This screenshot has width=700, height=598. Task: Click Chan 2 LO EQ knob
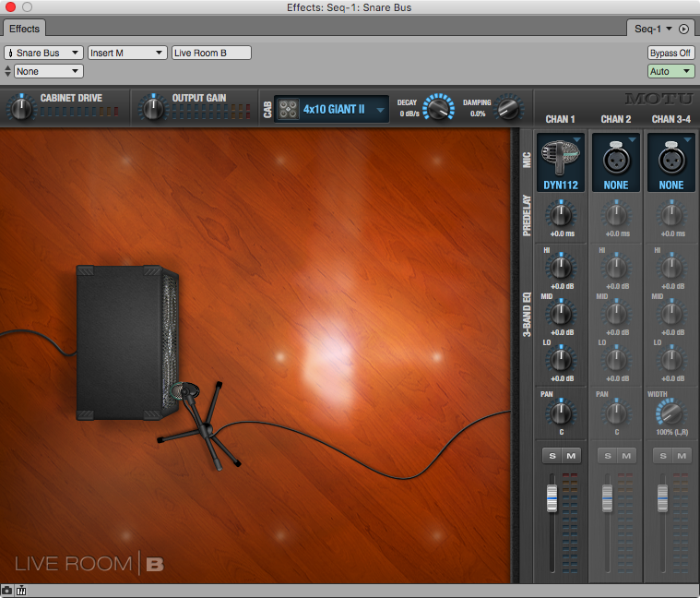tap(616, 360)
